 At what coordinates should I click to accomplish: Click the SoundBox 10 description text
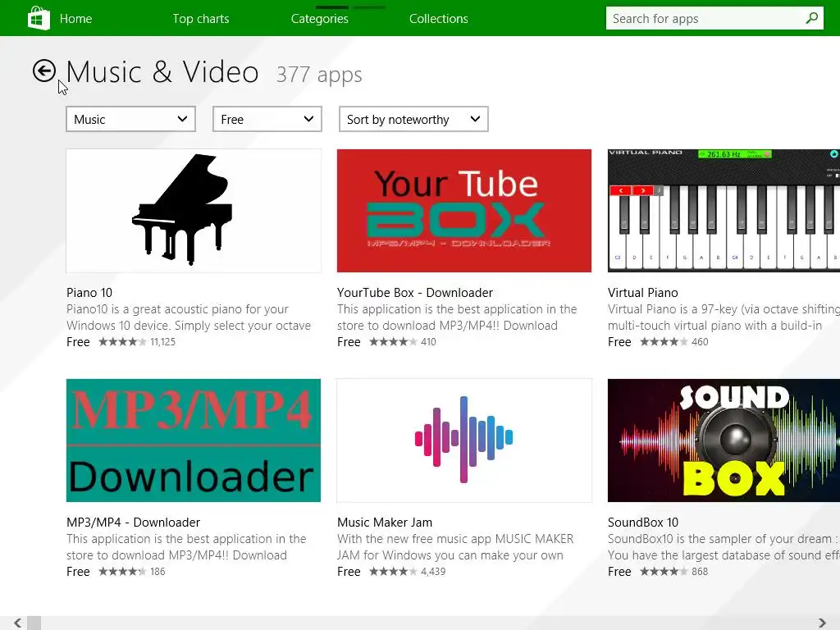pos(724,547)
